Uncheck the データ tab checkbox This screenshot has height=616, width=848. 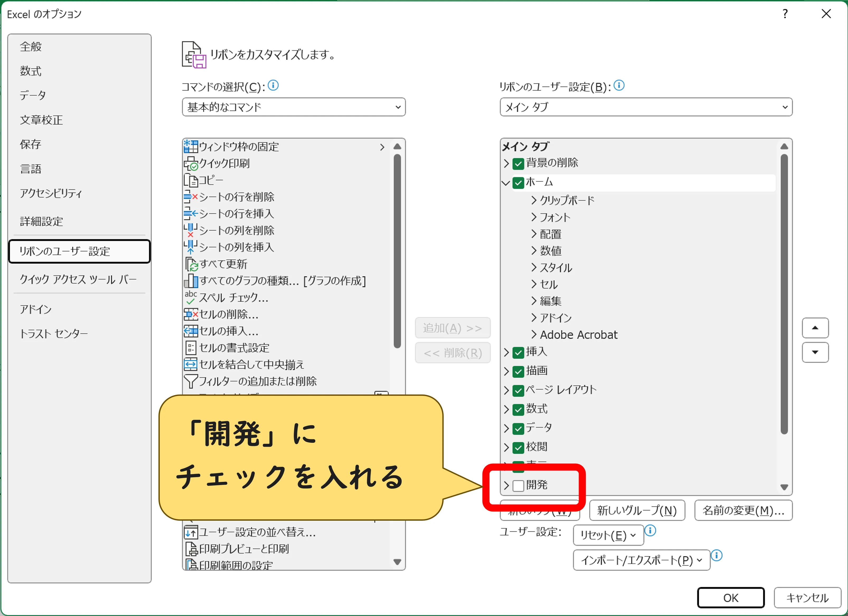tap(518, 428)
